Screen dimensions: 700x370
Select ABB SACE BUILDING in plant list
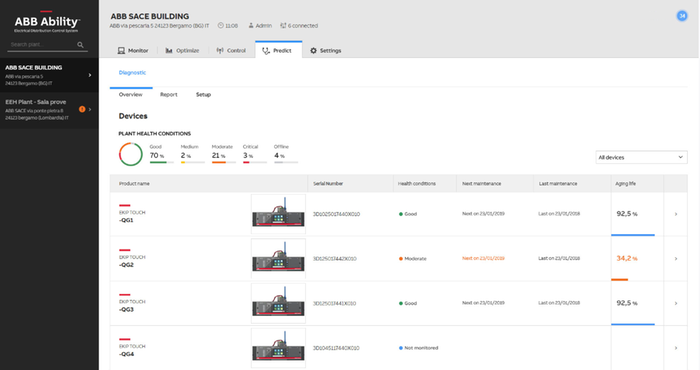pos(49,75)
